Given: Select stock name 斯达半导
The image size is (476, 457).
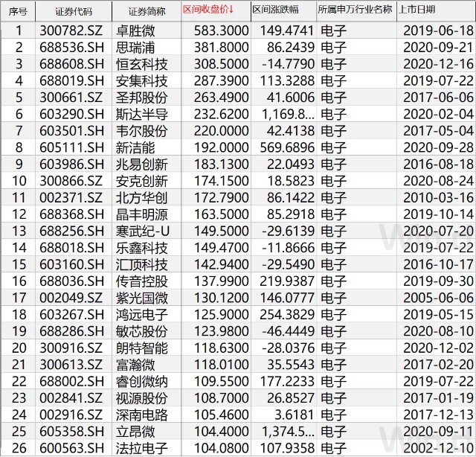Looking at the screenshot, I should tap(142, 115).
